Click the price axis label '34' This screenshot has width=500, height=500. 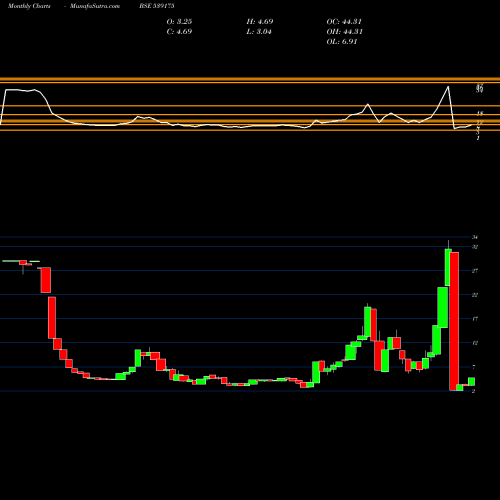point(475,237)
